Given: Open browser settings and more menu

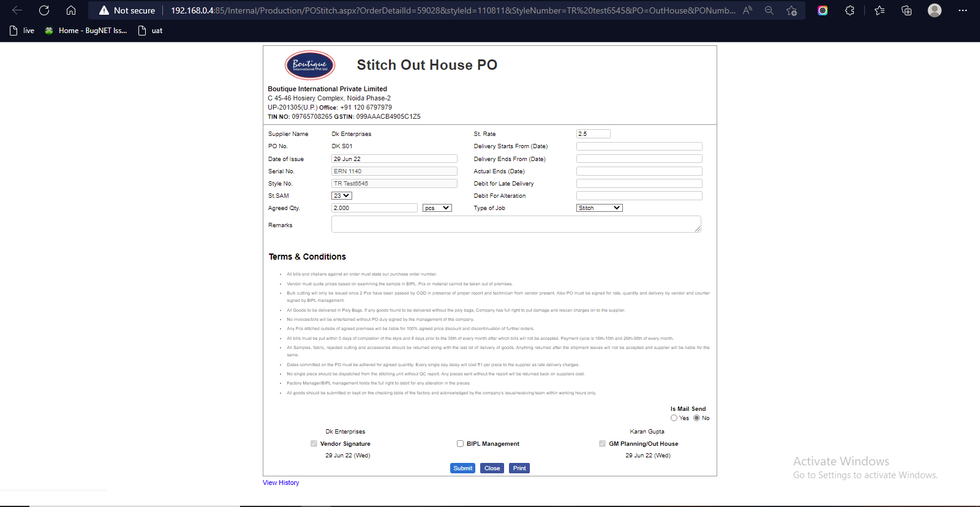Looking at the screenshot, I should click(963, 10).
